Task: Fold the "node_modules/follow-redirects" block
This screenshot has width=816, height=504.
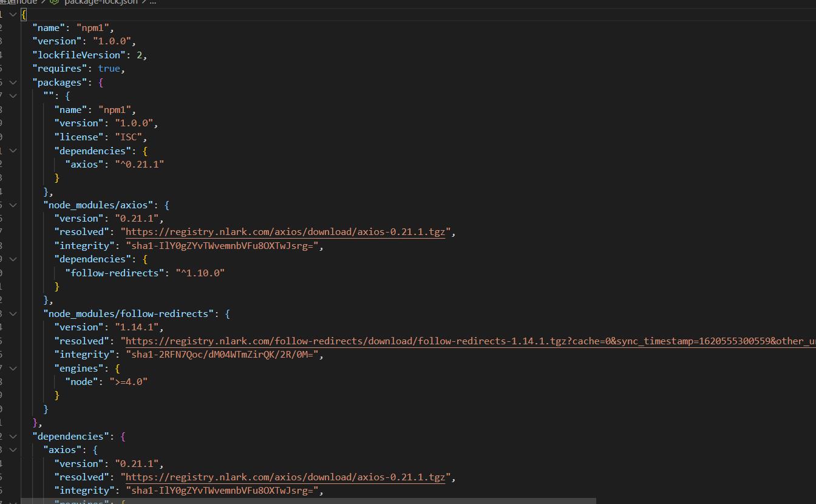Action: pos(13,313)
